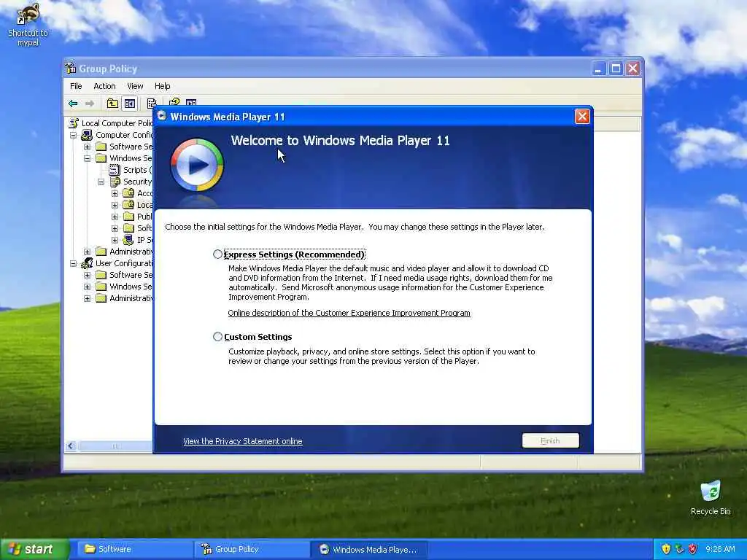Click the User Configuration node icon
Image resolution: width=747 pixels, height=560 pixels.
[x=87, y=262]
